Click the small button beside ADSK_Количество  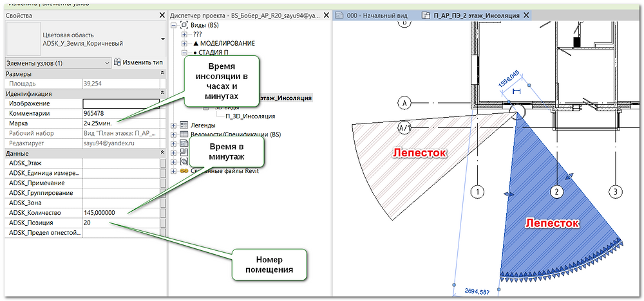(x=163, y=213)
